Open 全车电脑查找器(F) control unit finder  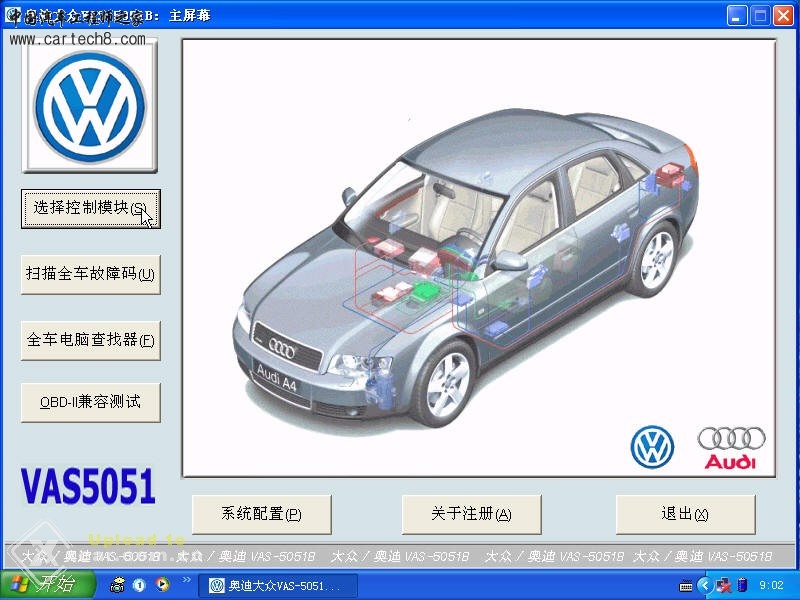click(91, 340)
